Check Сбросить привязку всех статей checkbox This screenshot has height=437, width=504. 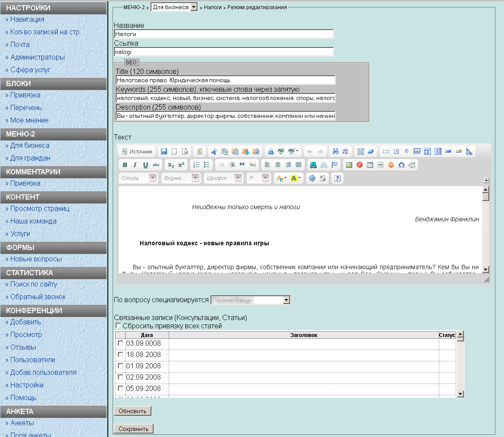118,326
